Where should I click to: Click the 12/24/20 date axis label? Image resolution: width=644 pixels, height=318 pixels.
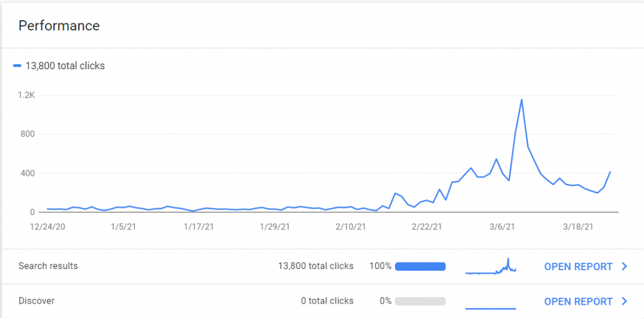pos(49,227)
